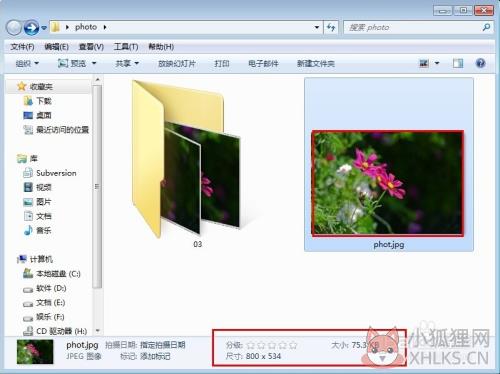
Task: Select 计算机 in navigation pane
Action: click(x=41, y=259)
